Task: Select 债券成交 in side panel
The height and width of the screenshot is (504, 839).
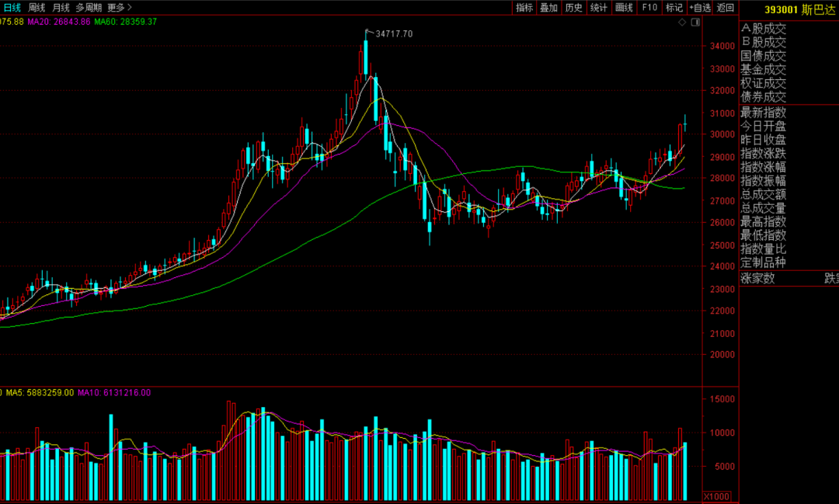Action: coord(763,97)
